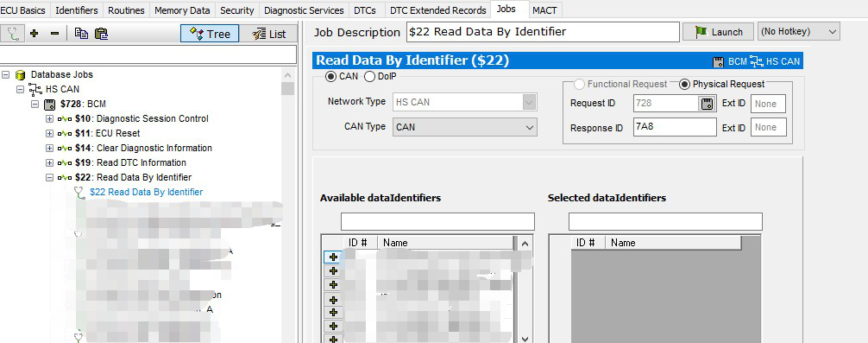
Task: Open the MACT tab
Action: (544, 10)
